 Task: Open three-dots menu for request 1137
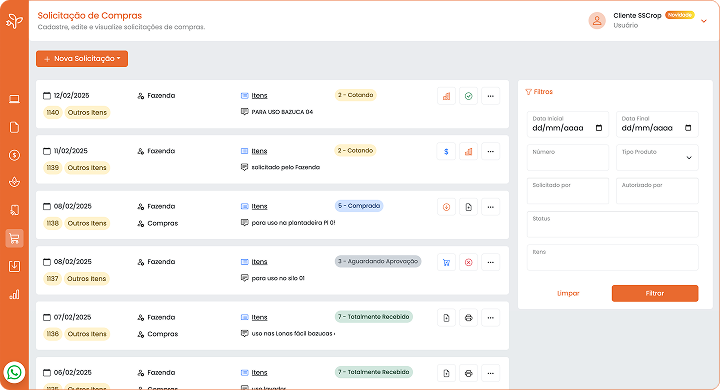490,262
